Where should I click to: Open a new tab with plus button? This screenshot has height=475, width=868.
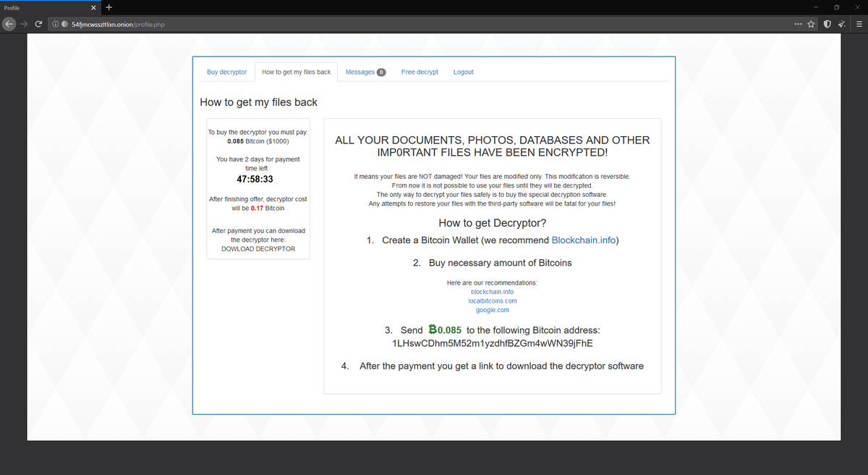(109, 8)
